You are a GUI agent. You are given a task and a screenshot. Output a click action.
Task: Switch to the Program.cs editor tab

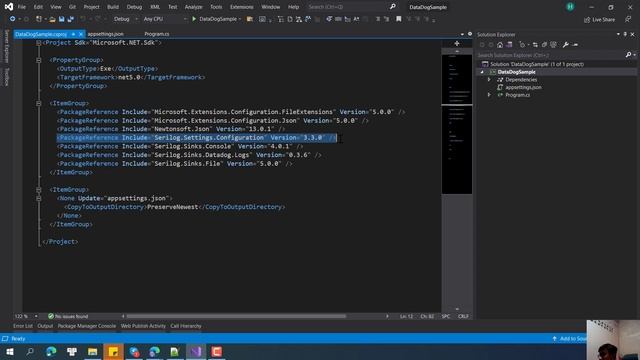[157, 34]
